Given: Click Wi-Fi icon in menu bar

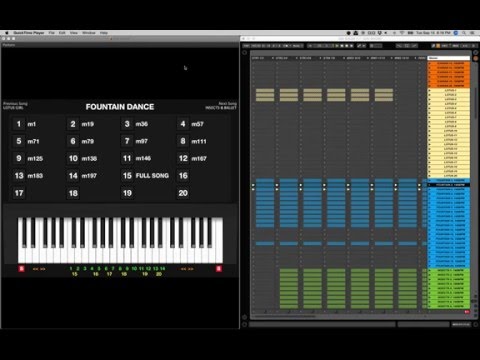Looking at the screenshot, I should (402, 33).
